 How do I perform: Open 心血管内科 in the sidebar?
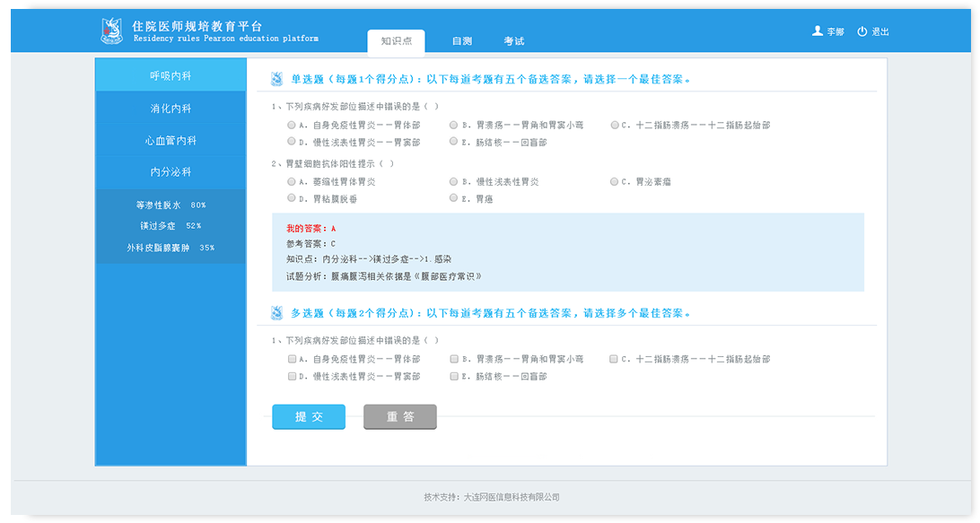tap(171, 141)
